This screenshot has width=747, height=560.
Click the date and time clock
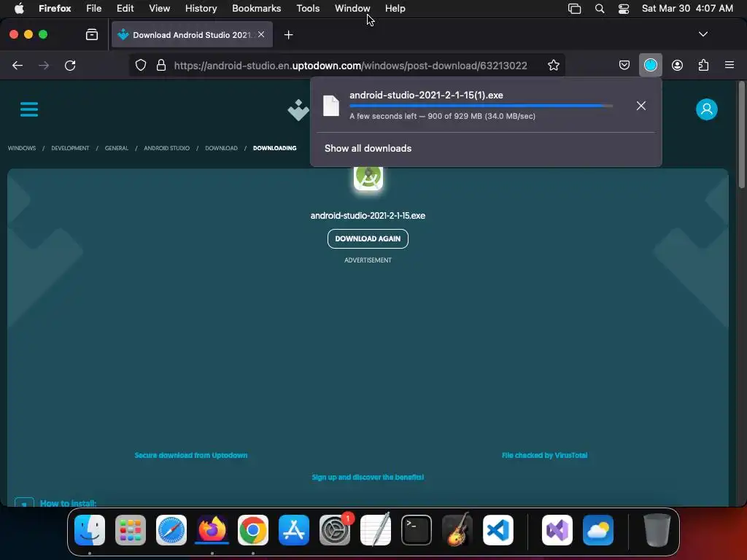point(687,9)
